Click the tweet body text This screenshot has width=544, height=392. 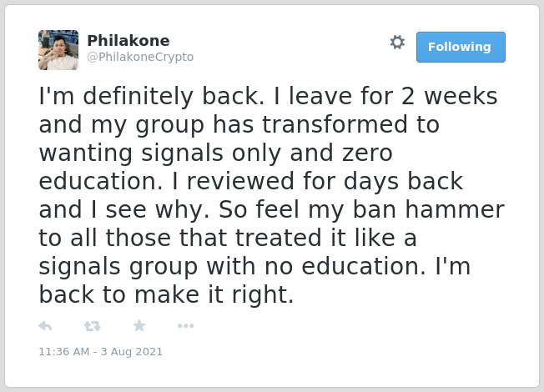271,195
